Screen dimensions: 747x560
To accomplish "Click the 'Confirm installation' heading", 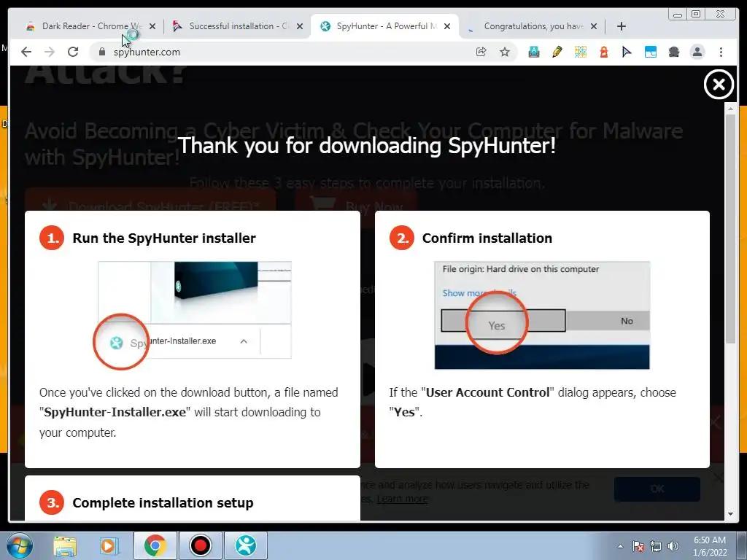I will pos(487,238).
